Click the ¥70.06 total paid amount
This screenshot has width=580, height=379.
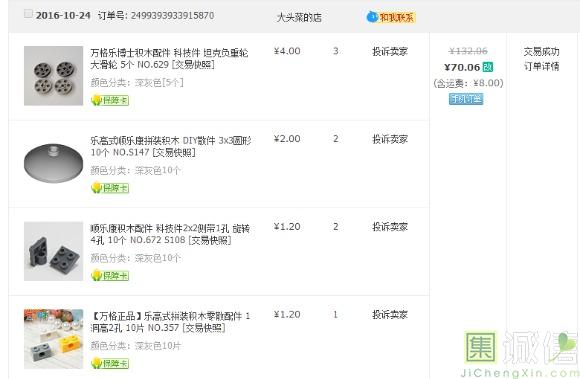pos(462,67)
